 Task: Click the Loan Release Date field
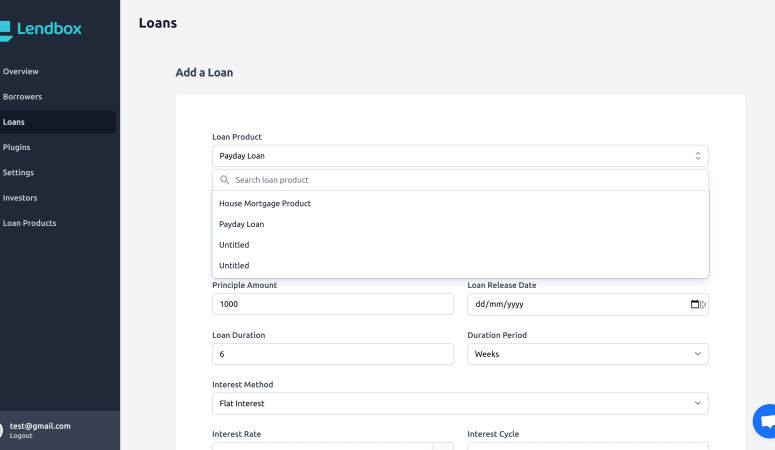pos(588,304)
